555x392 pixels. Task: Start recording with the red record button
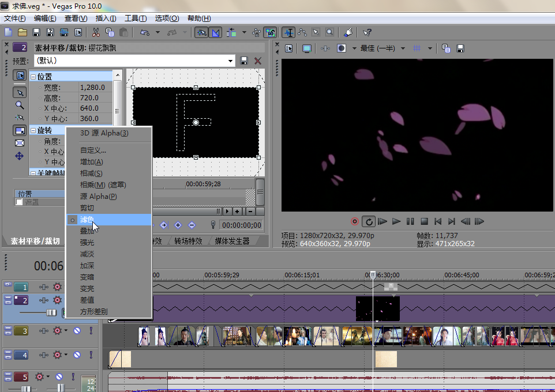[x=355, y=221]
